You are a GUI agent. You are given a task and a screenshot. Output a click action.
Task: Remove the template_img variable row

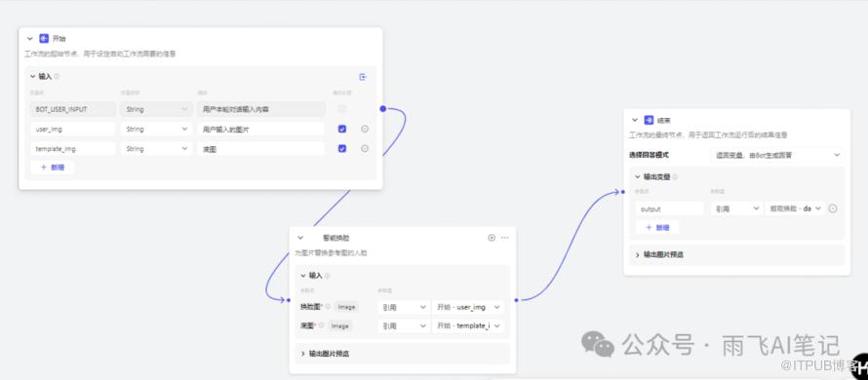point(365,148)
